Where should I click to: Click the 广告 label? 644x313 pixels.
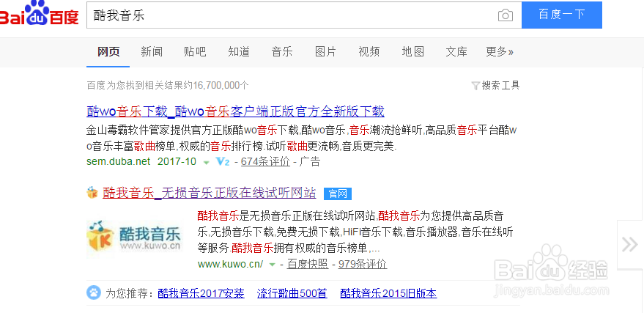[310, 161]
